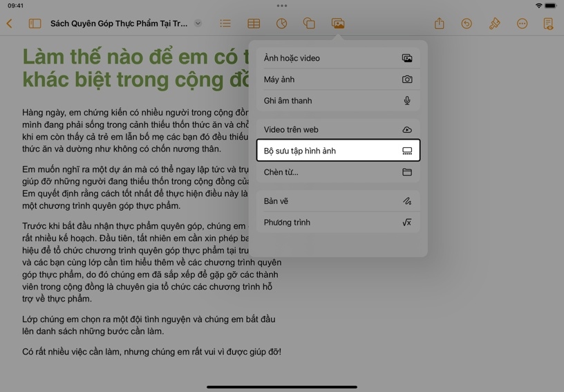Select Ghi âm thanh option
564x392 pixels.
point(338,101)
